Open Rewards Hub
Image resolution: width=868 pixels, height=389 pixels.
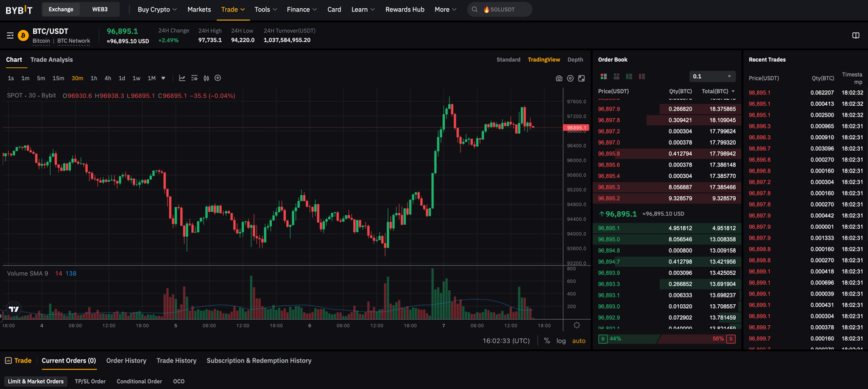coord(405,10)
